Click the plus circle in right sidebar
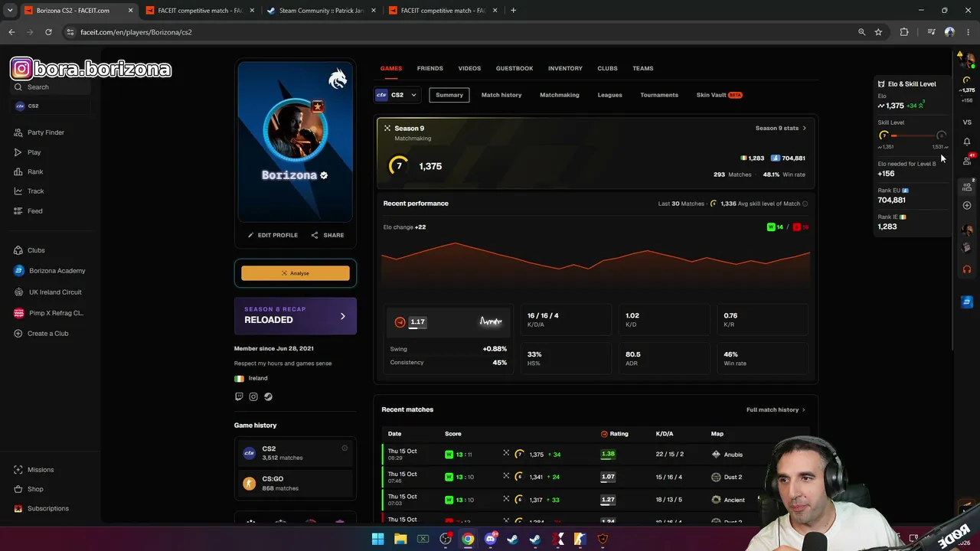This screenshot has width=980, height=551. pos(967,205)
